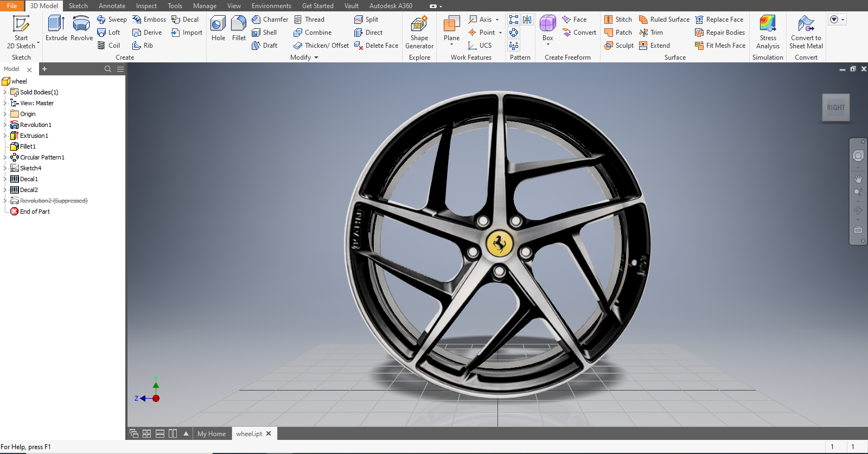Image resolution: width=868 pixels, height=454 pixels.
Task: Start a 2D Sketch
Action: tap(21, 32)
